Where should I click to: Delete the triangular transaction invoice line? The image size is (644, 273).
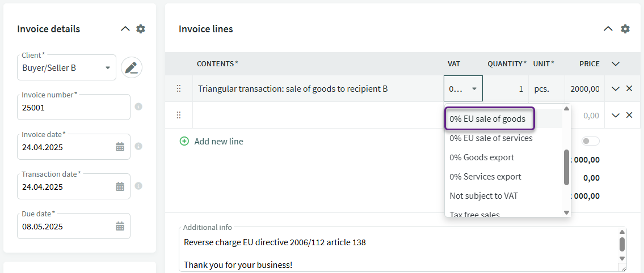pos(629,88)
